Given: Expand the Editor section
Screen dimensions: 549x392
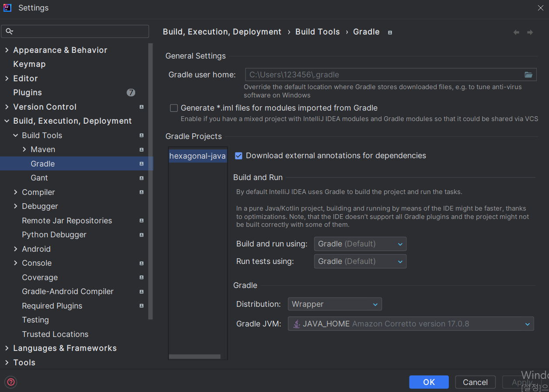Looking at the screenshot, I should coord(7,79).
